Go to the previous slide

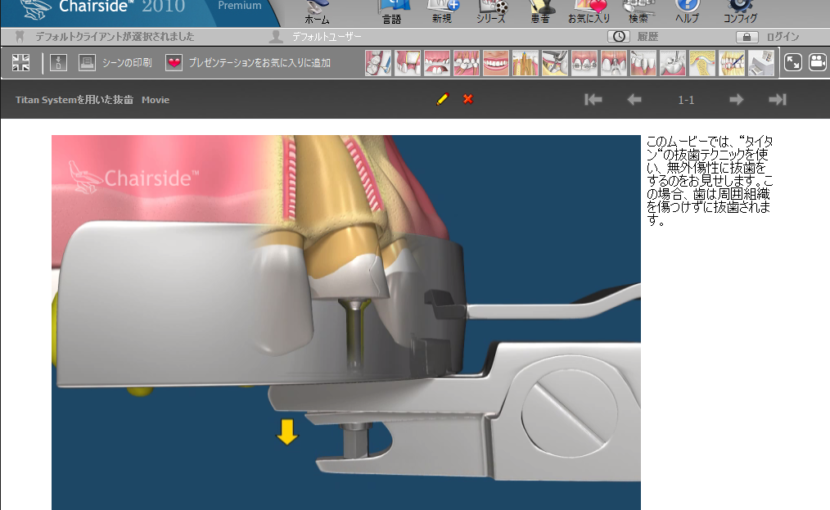pos(634,100)
